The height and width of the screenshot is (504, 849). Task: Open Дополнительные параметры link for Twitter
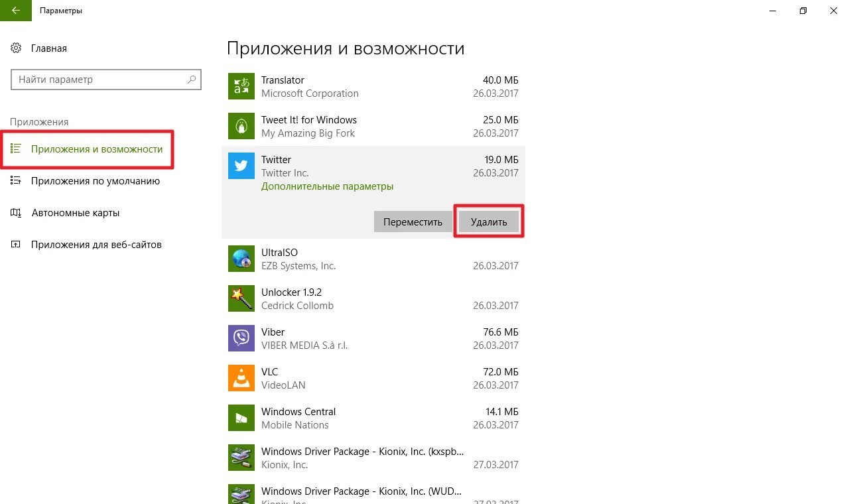(x=328, y=186)
